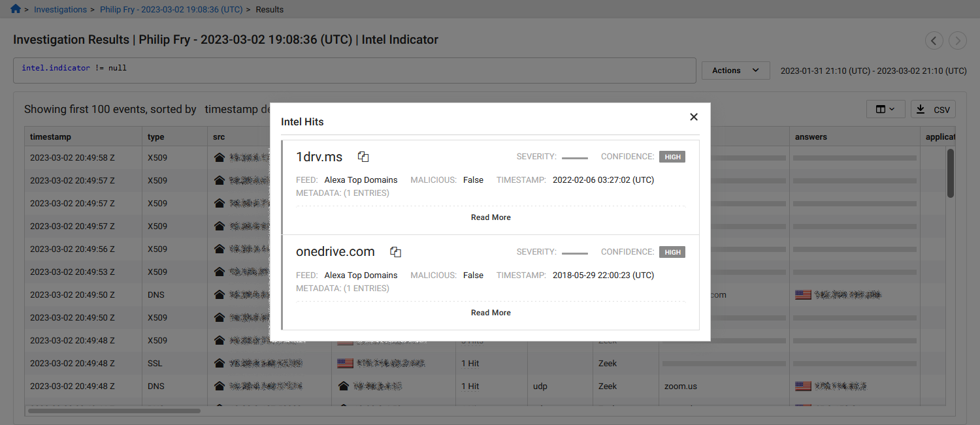Screen dimensions: 980x425
Task: Open the Actions dropdown
Action: tap(735, 70)
